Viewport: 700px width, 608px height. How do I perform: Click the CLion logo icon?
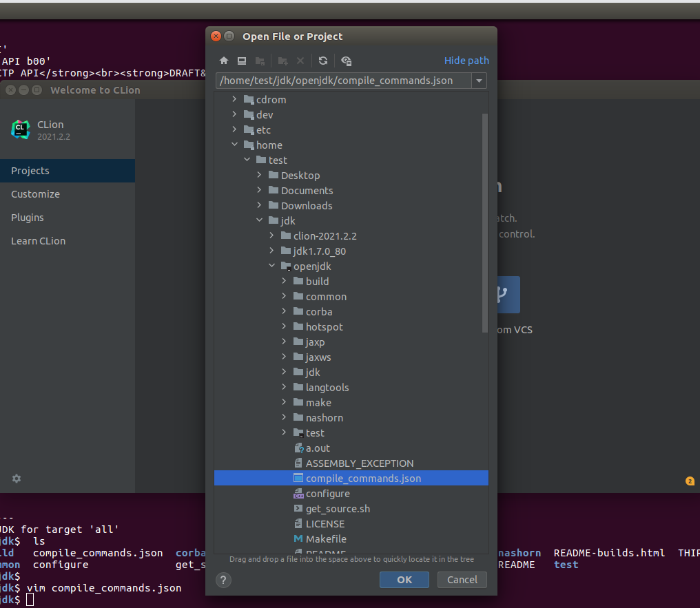click(21, 129)
